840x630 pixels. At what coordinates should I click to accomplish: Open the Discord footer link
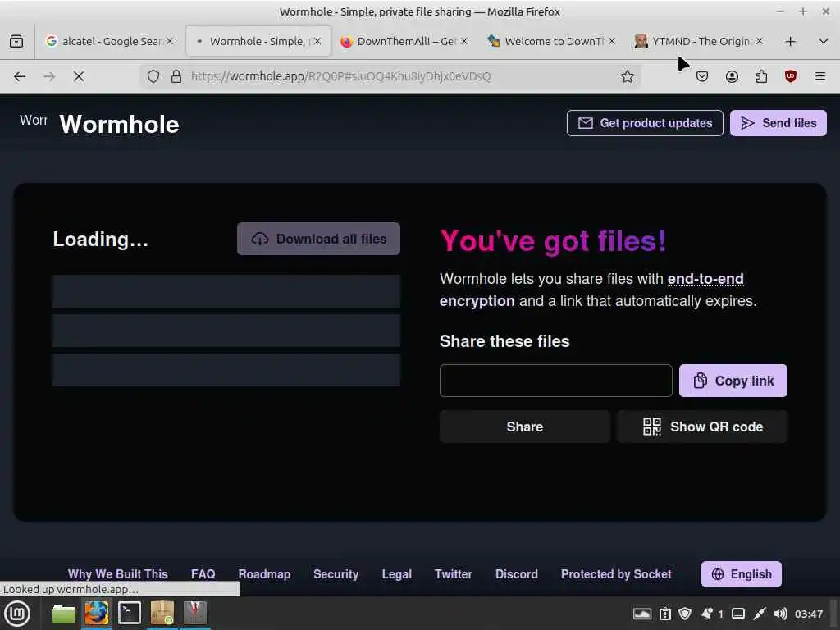(x=517, y=574)
